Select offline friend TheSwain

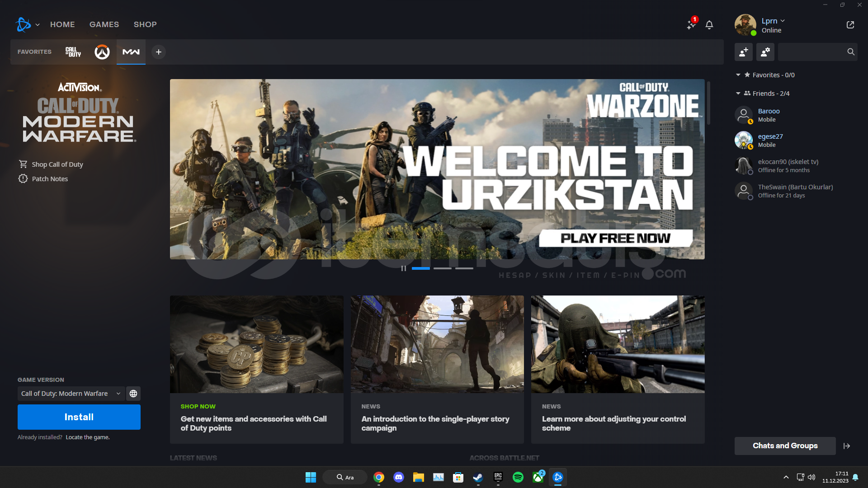(796, 191)
